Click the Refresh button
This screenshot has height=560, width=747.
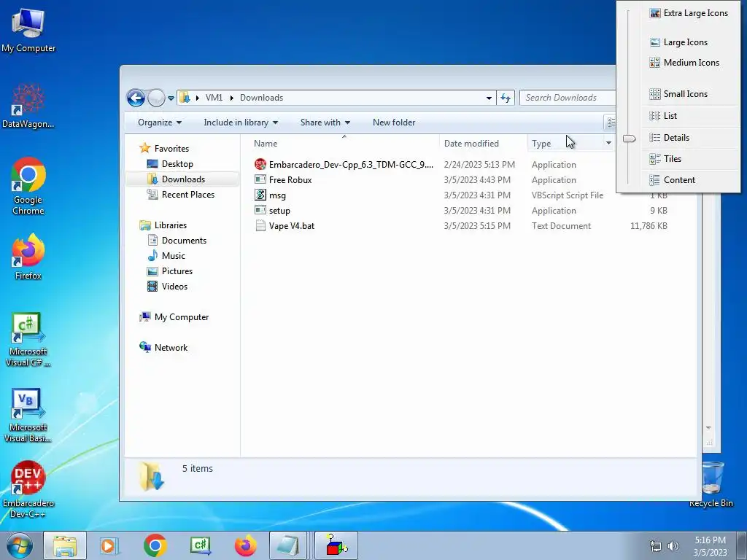[506, 98]
